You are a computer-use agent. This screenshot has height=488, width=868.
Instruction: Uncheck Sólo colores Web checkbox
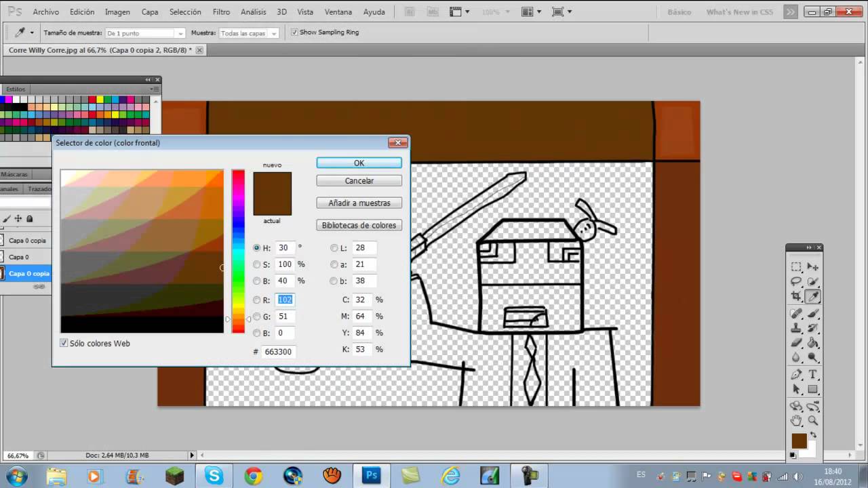(64, 344)
